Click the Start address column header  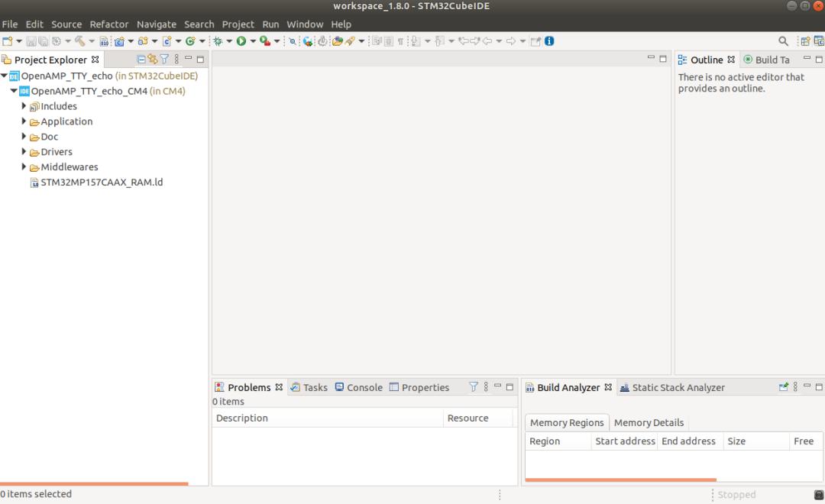tap(625, 441)
